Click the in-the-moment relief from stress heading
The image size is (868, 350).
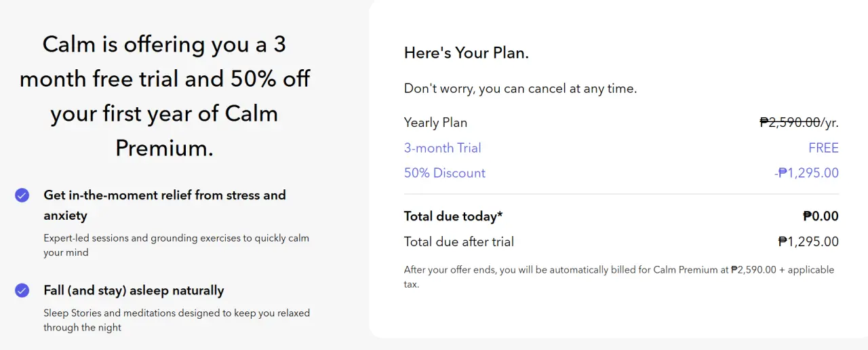[165, 205]
